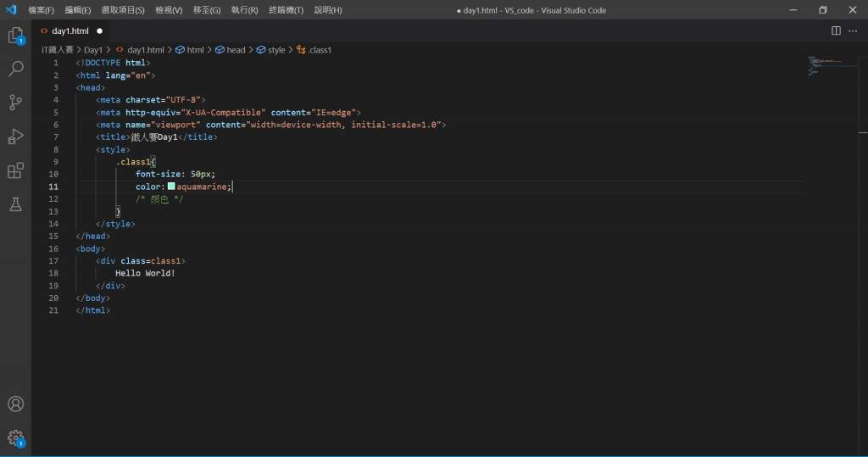Click the head symbol breadcrumb
Viewport: 868px width, 457px height.
tap(231, 50)
